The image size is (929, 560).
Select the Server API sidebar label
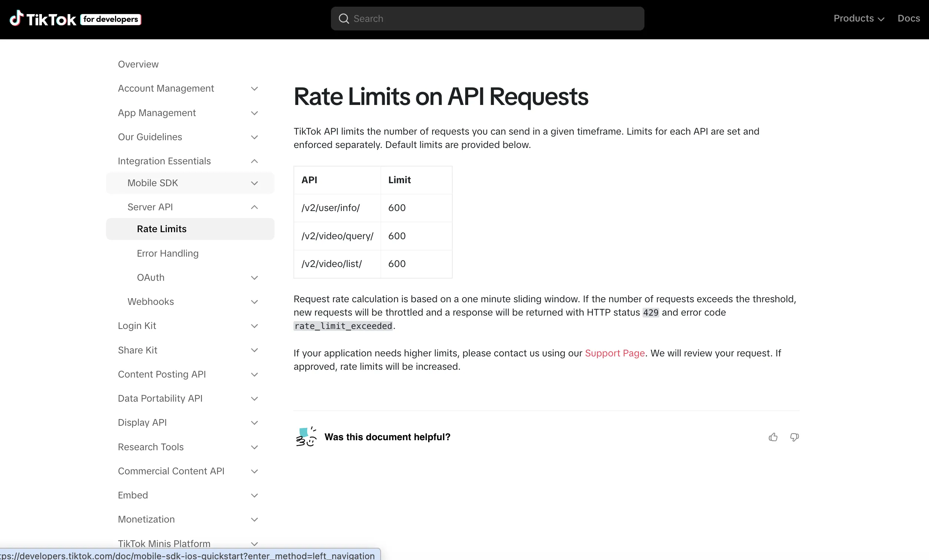coord(150,207)
